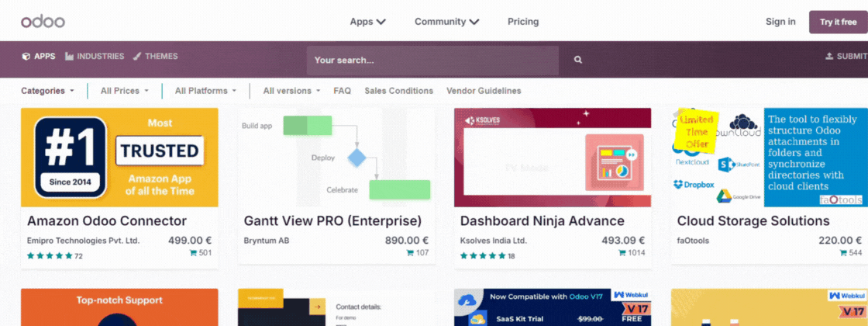Open Gantt View PRO banner image
The width and height of the screenshot is (868, 326).
pyautogui.click(x=336, y=158)
